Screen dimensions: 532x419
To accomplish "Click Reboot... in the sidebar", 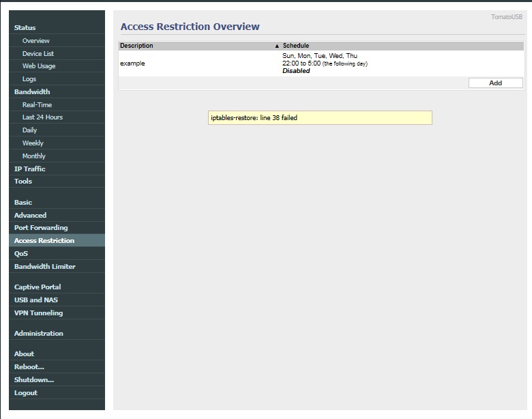I will (x=29, y=367).
